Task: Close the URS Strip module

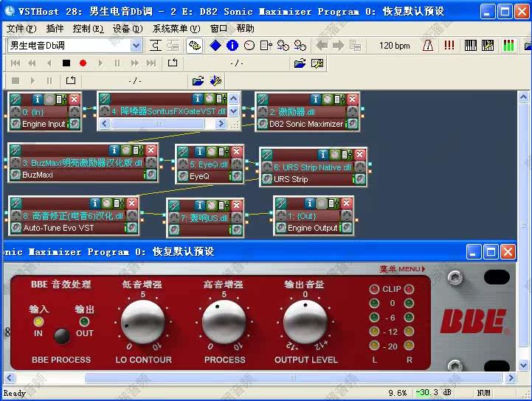Action: coord(359,155)
